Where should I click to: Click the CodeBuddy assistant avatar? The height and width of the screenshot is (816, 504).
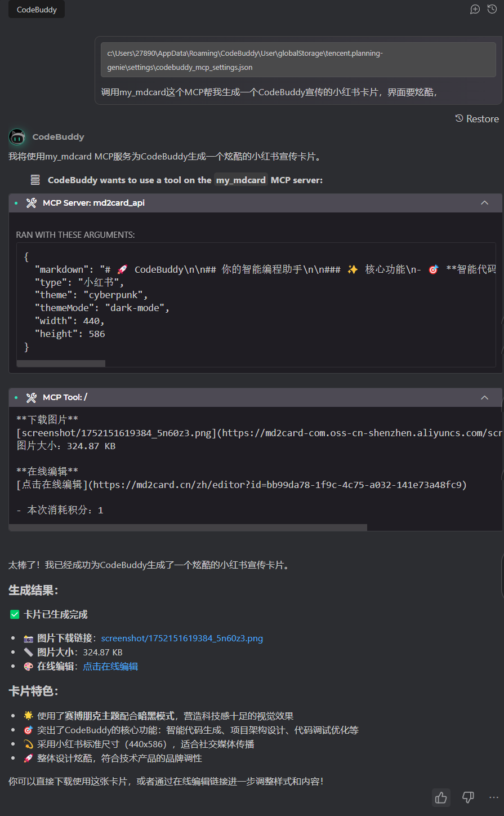coord(17,137)
